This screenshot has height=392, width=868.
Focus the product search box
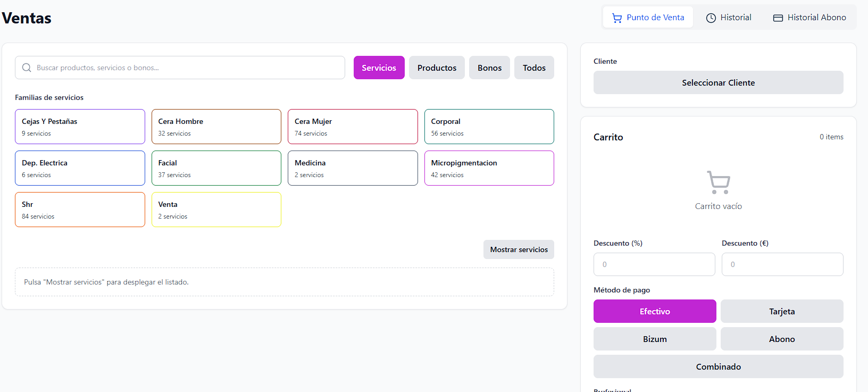(180, 68)
